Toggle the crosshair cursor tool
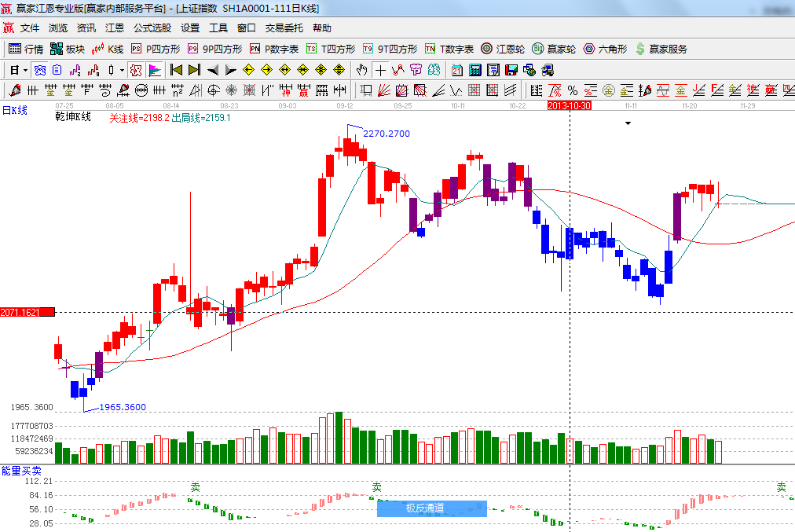 tap(380, 69)
